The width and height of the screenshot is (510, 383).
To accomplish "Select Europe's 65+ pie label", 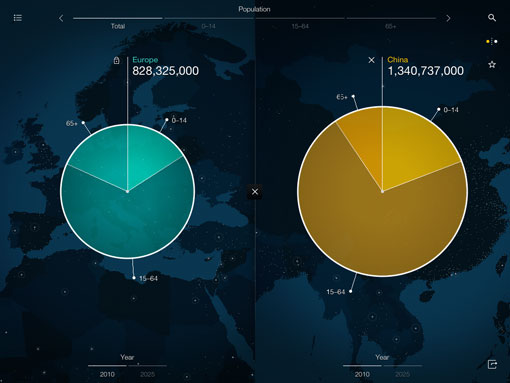I will [72, 123].
